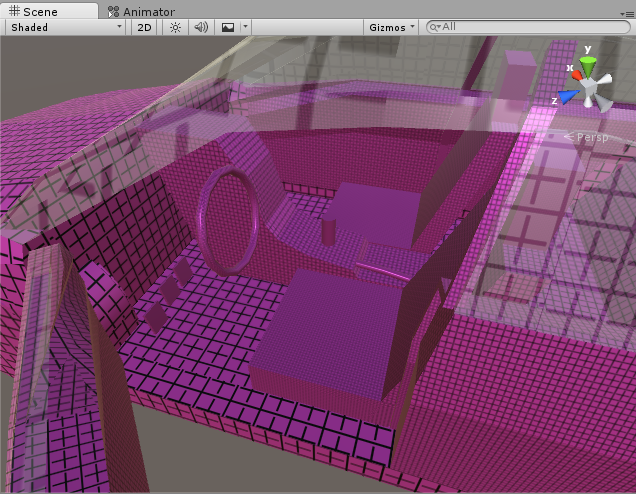
Task: Toggle scene audio with the speaker icon
Action: tap(201, 27)
